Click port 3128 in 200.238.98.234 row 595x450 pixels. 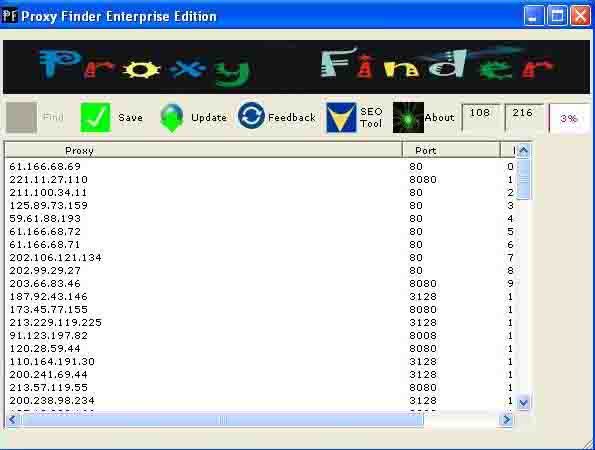[423, 400]
